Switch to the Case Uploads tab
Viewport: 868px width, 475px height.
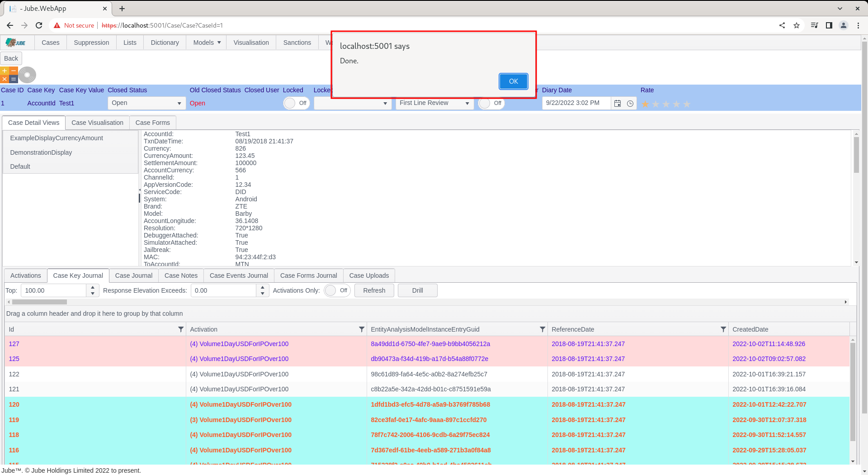[x=369, y=275]
